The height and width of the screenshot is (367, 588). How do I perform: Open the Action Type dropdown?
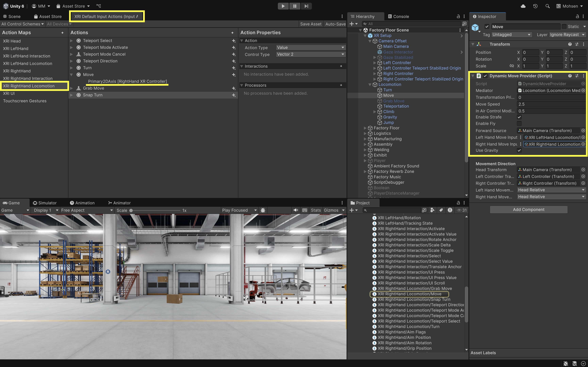click(x=311, y=48)
